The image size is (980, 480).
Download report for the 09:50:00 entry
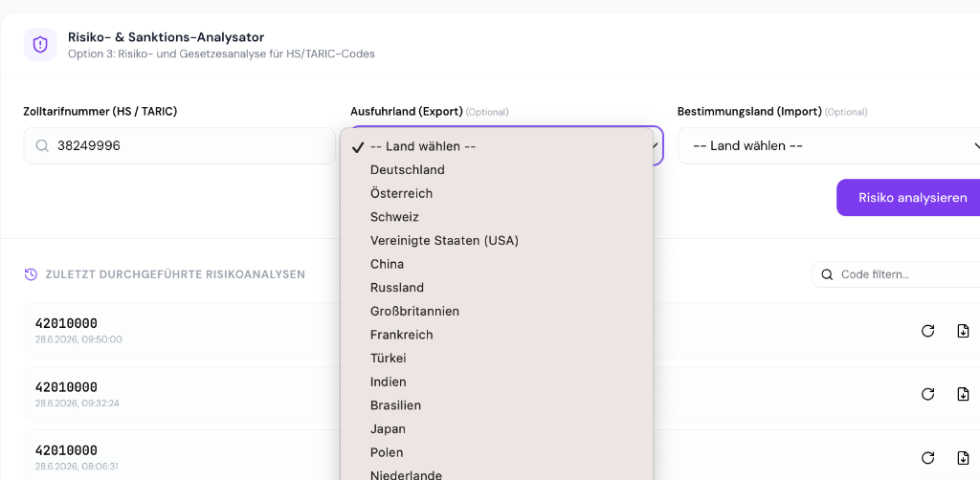pyautogui.click(x=963, y=331)
